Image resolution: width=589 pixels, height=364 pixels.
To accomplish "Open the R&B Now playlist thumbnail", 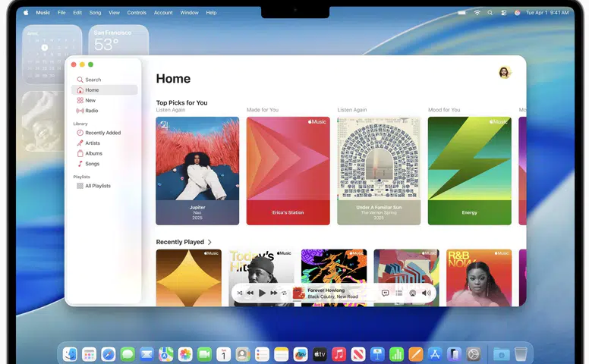I will pyautogui.click(x=479, y=278).
